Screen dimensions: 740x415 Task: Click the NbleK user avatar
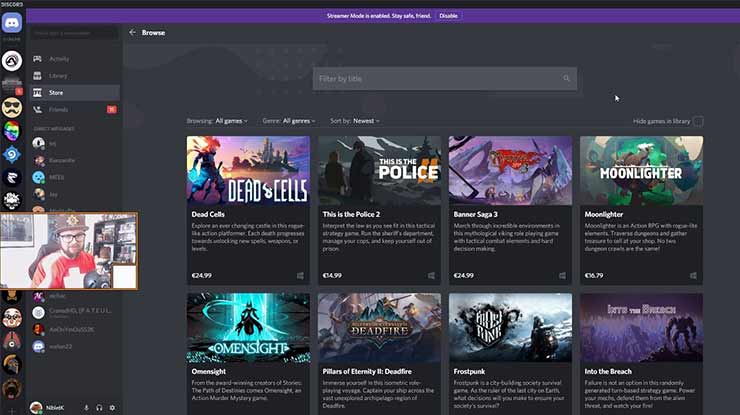(36, 407)
